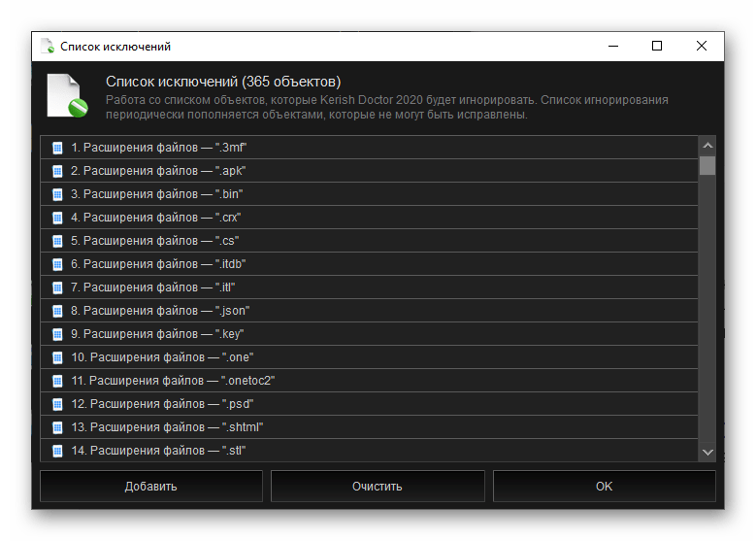The width and height of the screenshot is (756, 541).
Task: Minimize the Список исключений window
Action: pyautogui.click(x=613, y=47)
